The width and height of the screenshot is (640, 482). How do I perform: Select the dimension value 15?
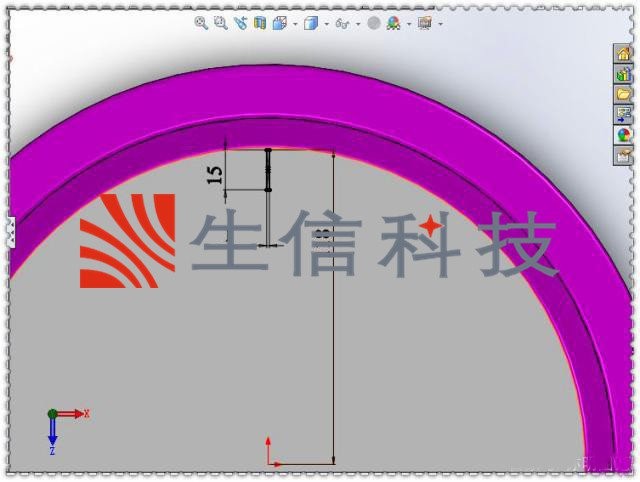[215, 175]
